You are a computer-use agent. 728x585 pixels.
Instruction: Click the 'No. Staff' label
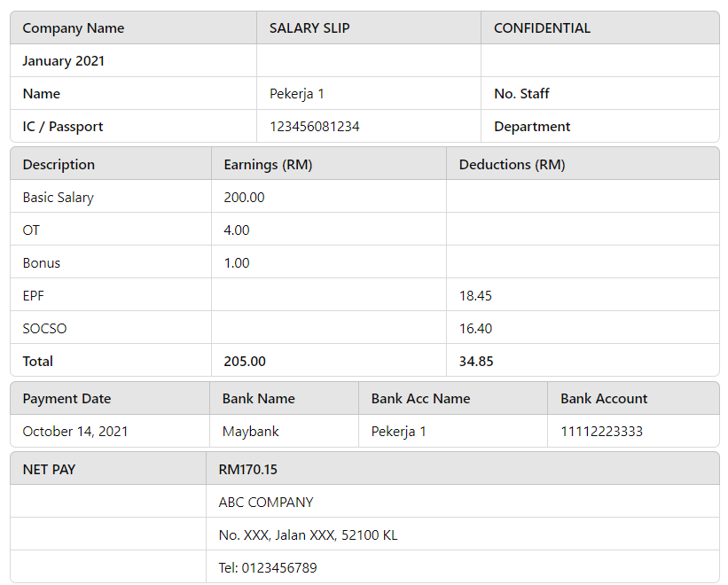pyautogui.click(x=521, y=94)
